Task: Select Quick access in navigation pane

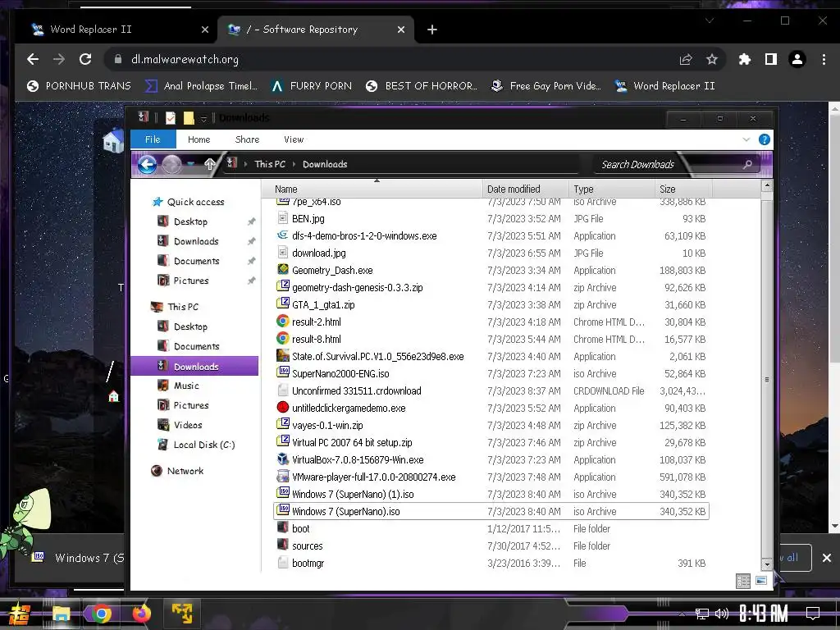Action: coord(189,202)
